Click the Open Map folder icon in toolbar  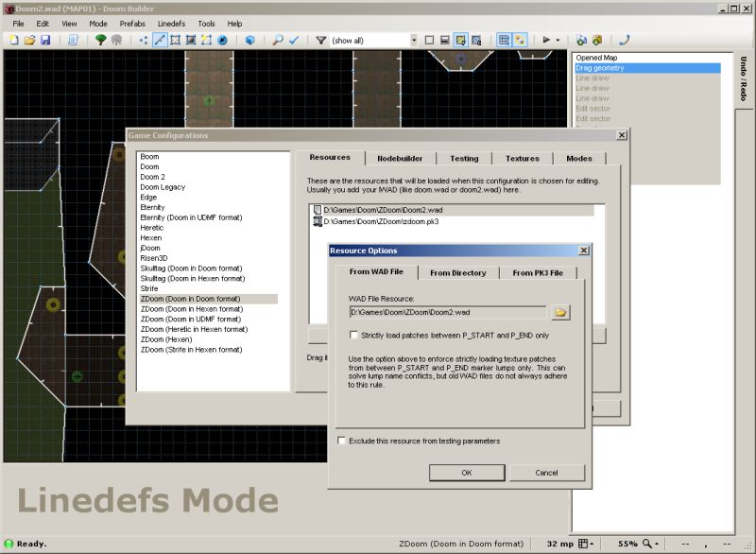click(30, 41)
